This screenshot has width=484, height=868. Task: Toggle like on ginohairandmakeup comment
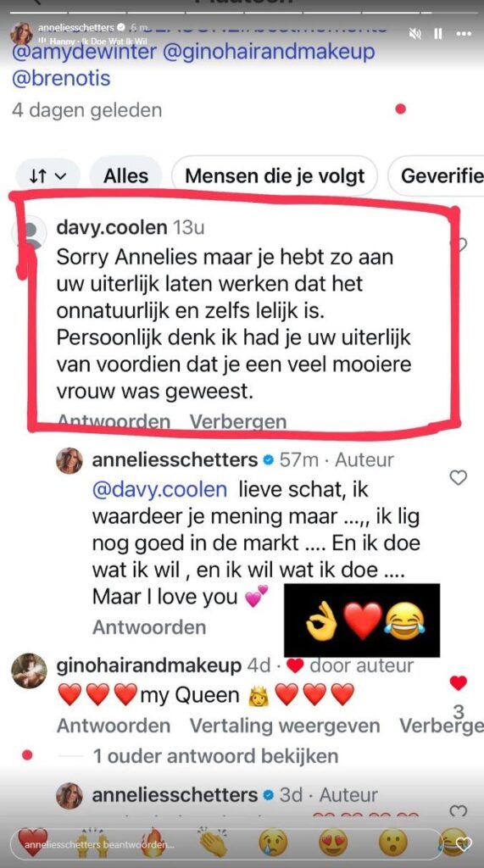[x=458, y=683]
